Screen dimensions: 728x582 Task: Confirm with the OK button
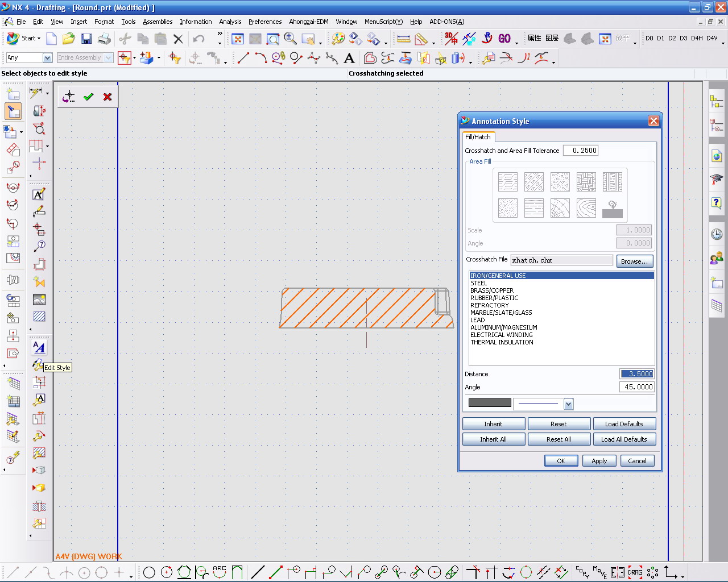click(561, 461)
